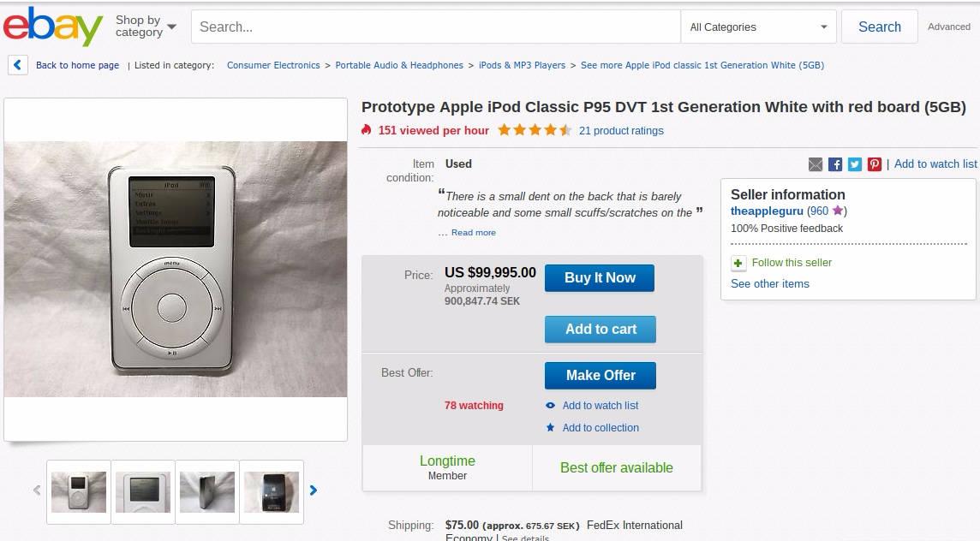The height and width of the screenshot is (541, 980).
Task: Open iPods & MP3 Players breadcrumb
Action: click(522, 65)
